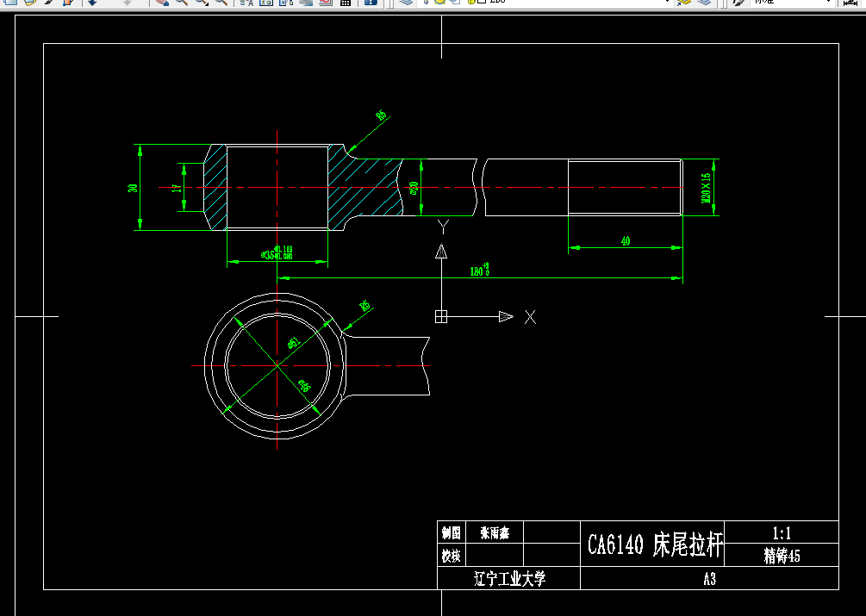
Task: Select the Zoom Out tool
Action: (200, 5)
